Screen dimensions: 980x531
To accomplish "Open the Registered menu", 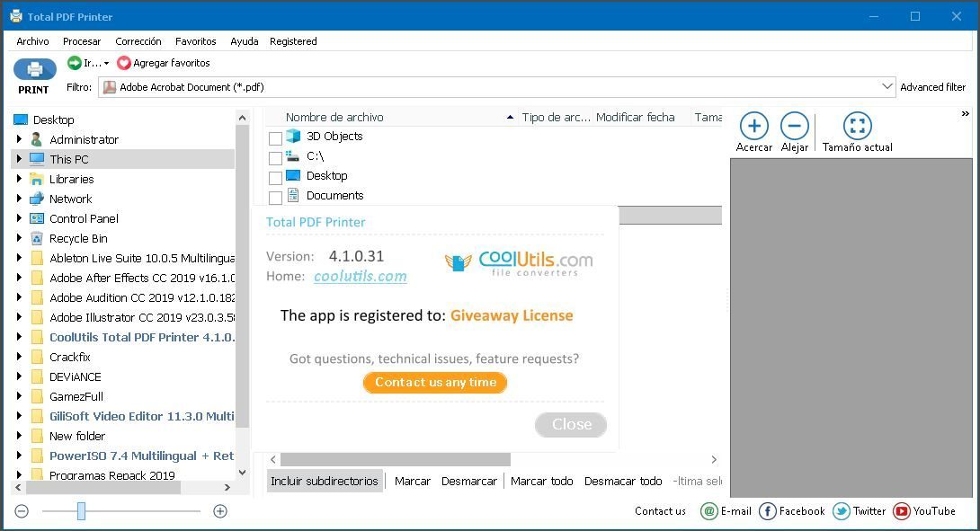I will (x=293, y=41).
